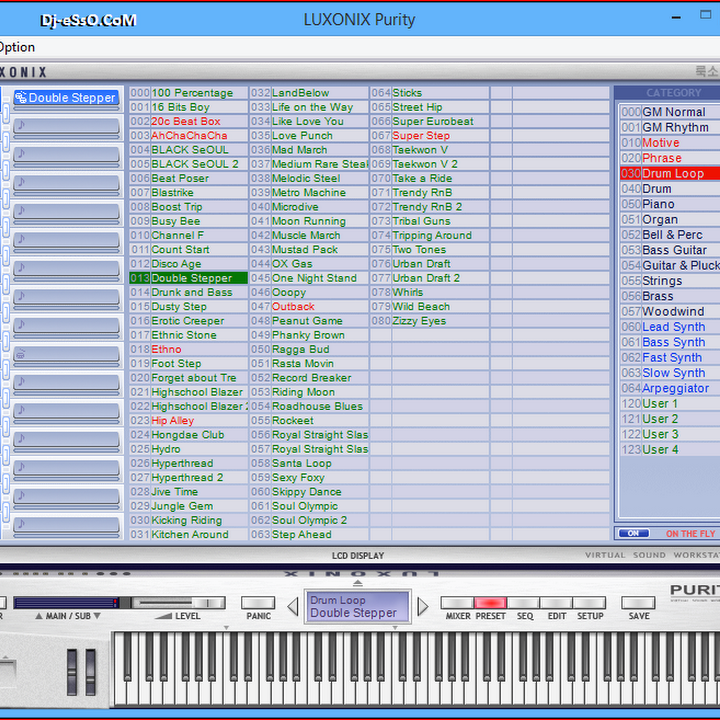Select category 001 GM Rhythm
Image resolution: width=720 pixels, height=720 pixels.
pyautogui.click(x=669, y=127)
